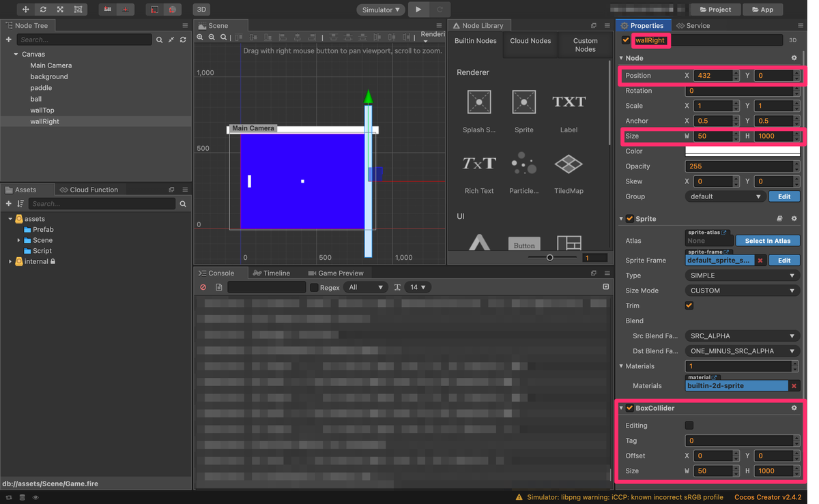
Task: Refresh the Node Tree
Action: [x=183, y=40]
